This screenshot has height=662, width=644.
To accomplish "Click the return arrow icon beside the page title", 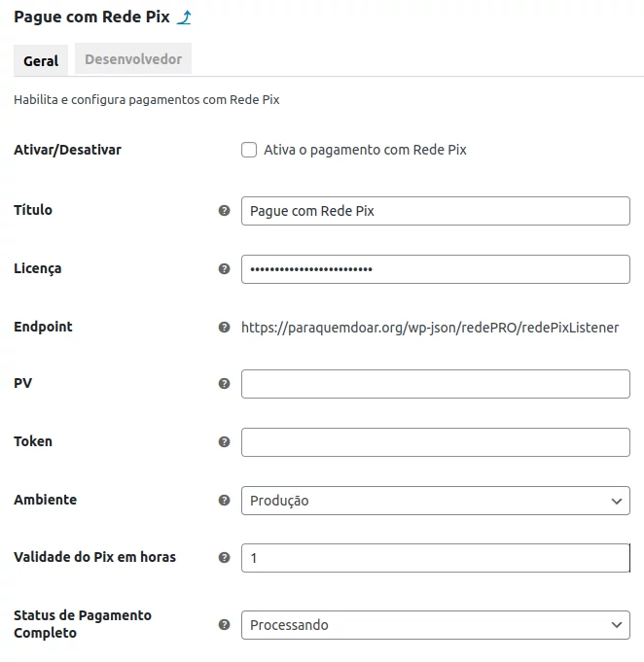I will [184, 17].
